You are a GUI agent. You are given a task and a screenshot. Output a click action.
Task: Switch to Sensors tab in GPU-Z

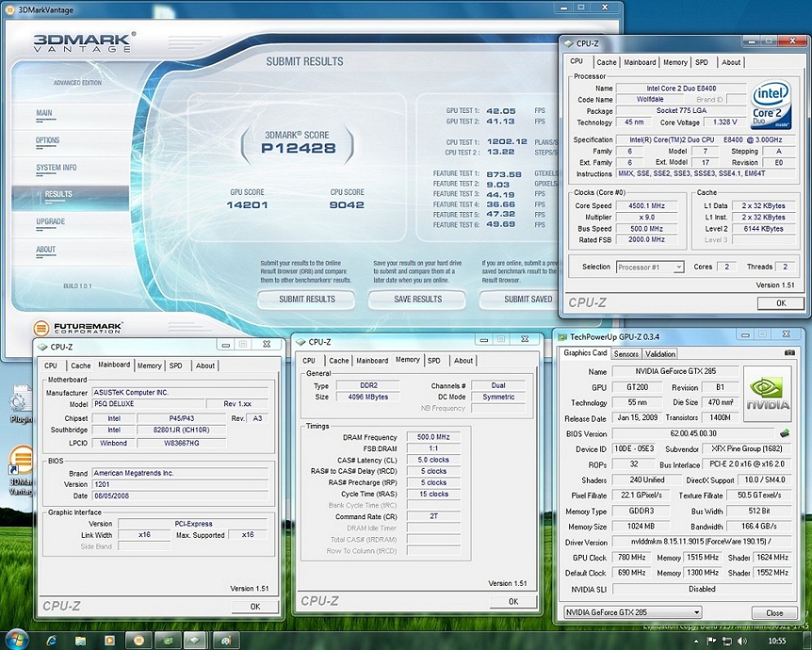click(625, 354)
